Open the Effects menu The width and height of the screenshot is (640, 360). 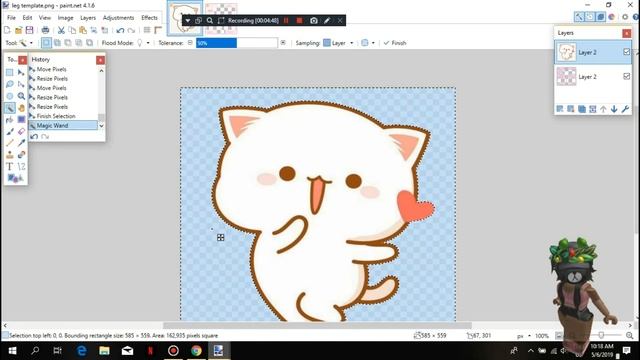click(x=149, y=18)
